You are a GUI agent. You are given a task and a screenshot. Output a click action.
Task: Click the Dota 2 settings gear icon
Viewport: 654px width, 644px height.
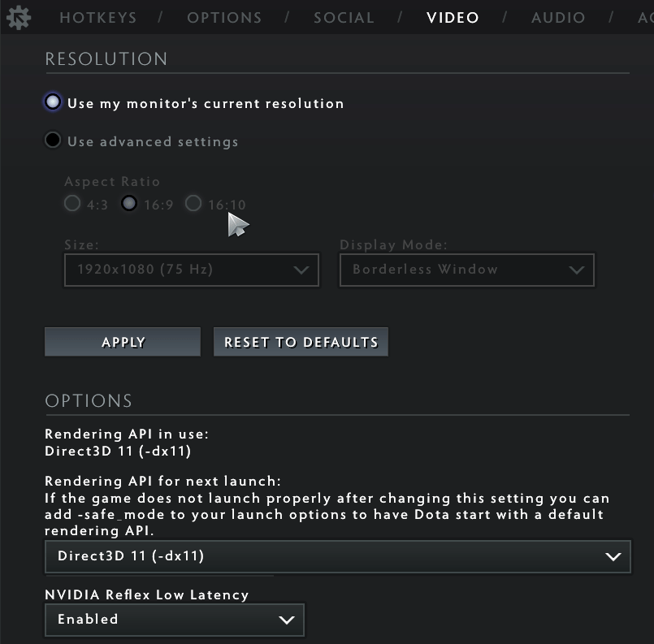click(18, 17)
